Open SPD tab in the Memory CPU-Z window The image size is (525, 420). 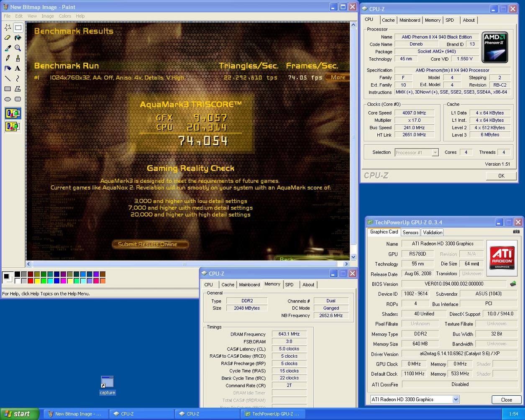[x=289, y=284]
